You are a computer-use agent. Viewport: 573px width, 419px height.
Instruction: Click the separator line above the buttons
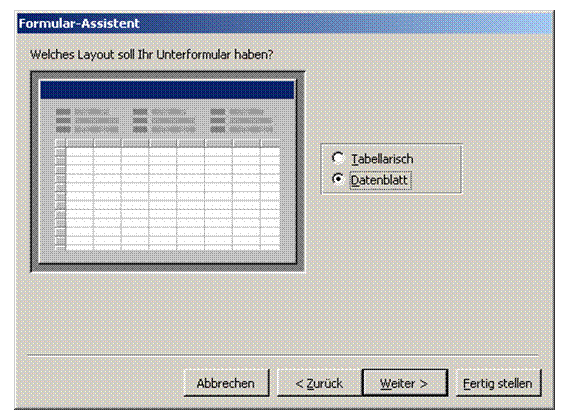pyautogui.click(x=283, y=355)
